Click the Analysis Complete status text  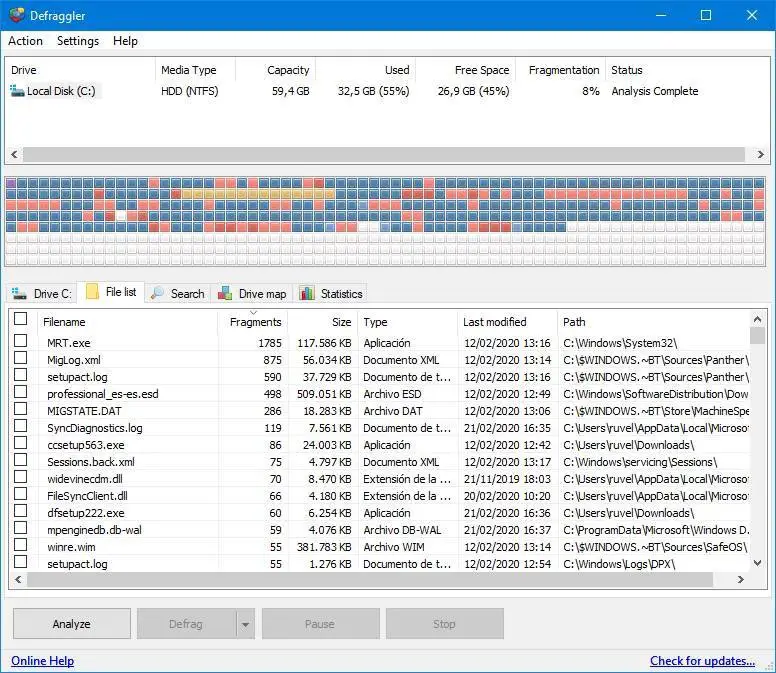click(x=655, y=91)
